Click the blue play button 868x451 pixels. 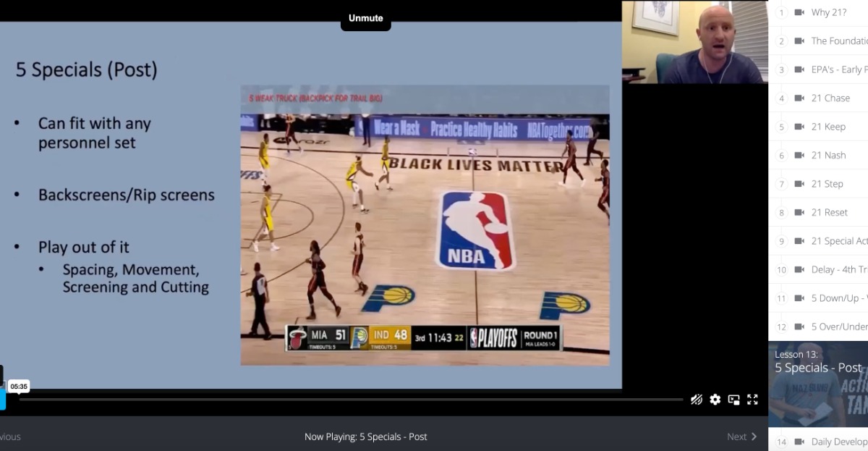(x=2, y=399)
